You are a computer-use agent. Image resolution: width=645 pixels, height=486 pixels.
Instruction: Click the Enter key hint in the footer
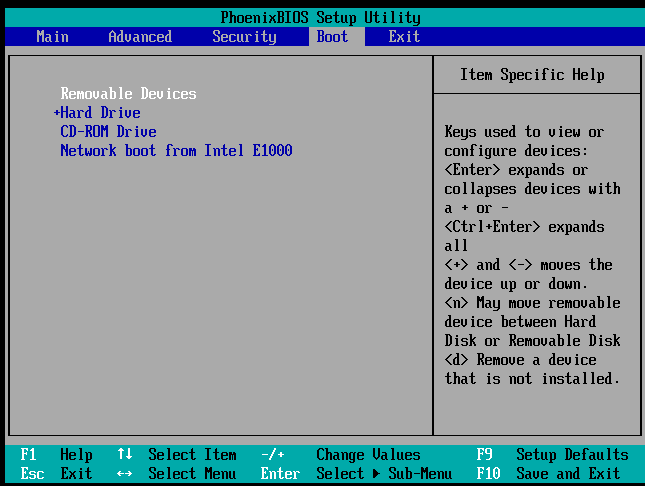point(280,474)
